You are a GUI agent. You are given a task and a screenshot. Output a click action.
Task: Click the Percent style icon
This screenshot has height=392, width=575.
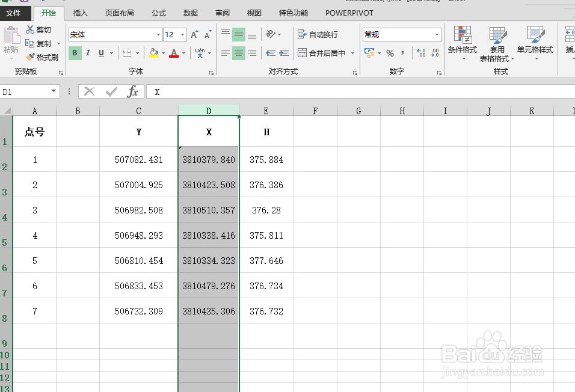coord(390,53)
